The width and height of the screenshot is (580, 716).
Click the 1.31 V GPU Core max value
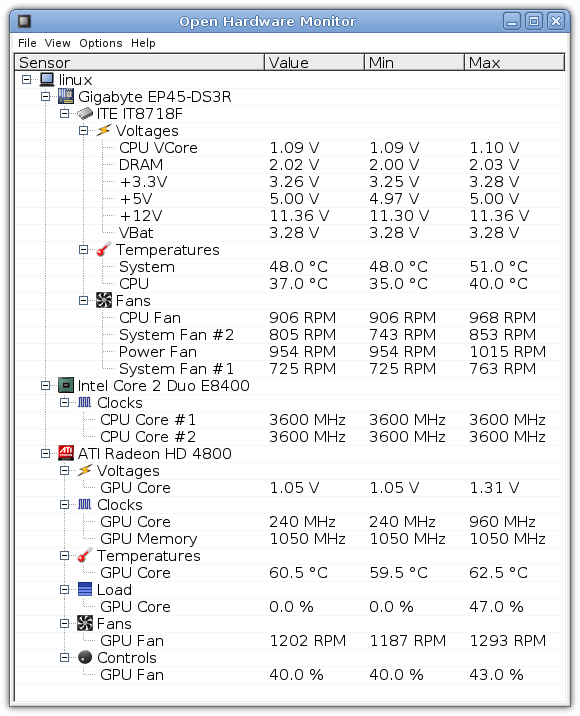click(x=494, y=488)
